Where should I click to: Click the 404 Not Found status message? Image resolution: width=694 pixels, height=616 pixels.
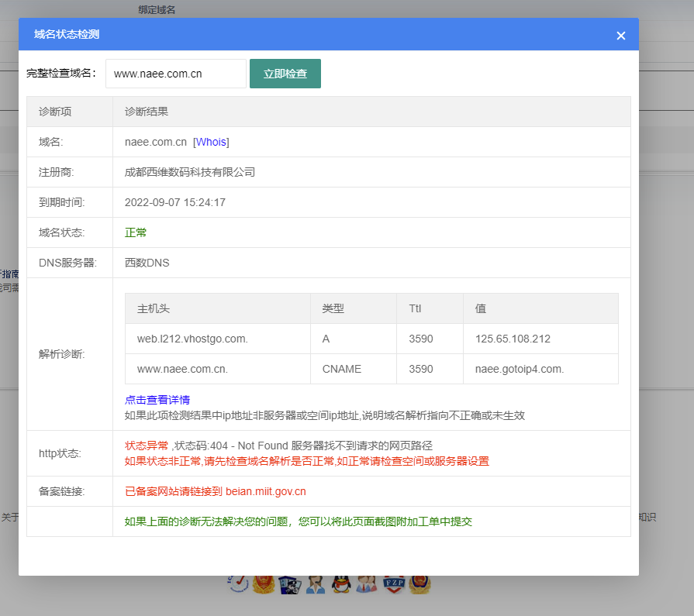click(x=278, y=446)
